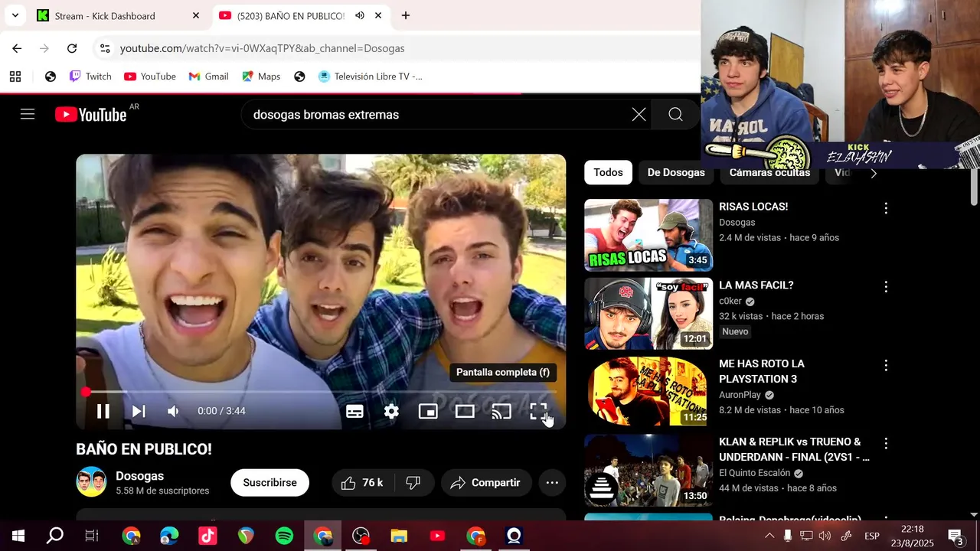This screenshot has height=551, width=980.
Task: Reload the page
Action: point(72,48)
